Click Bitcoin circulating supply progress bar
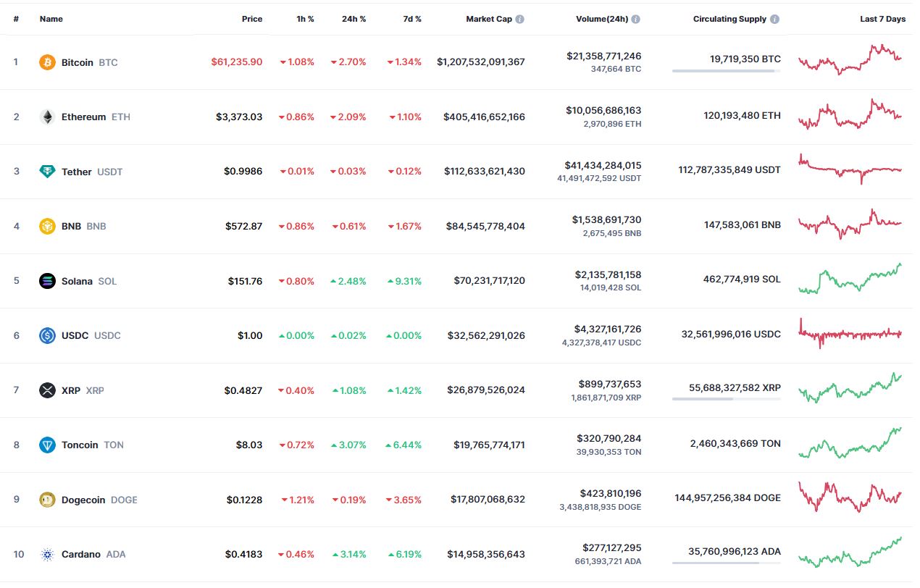Image resolution: width=920 pixels, height=588 pixels. (x=726, y=71)
